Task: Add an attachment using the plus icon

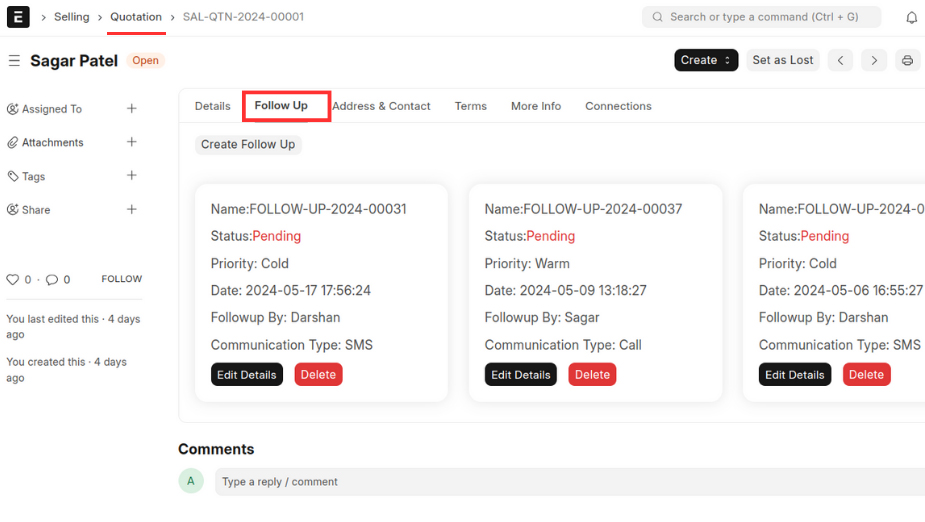Action: tap(131, 142)
